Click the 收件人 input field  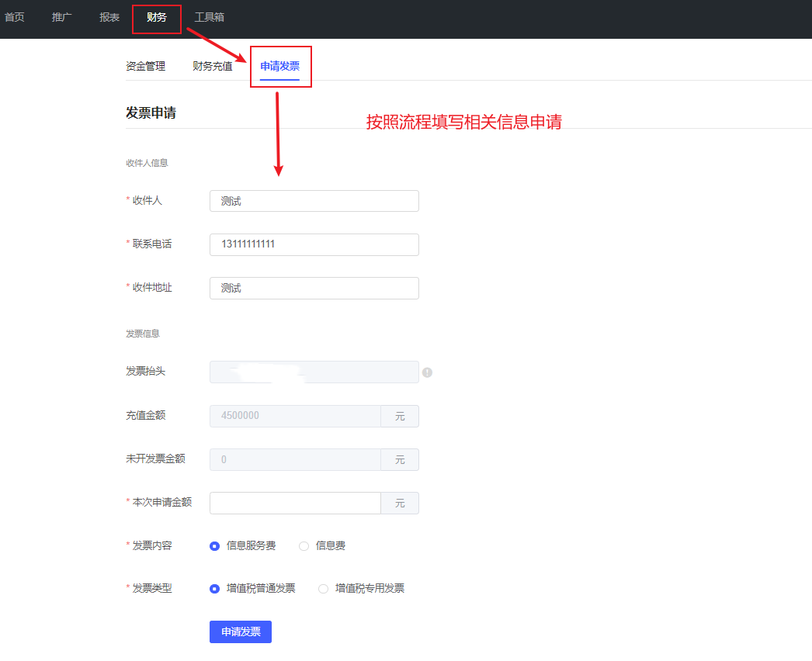tap(314, 201)
